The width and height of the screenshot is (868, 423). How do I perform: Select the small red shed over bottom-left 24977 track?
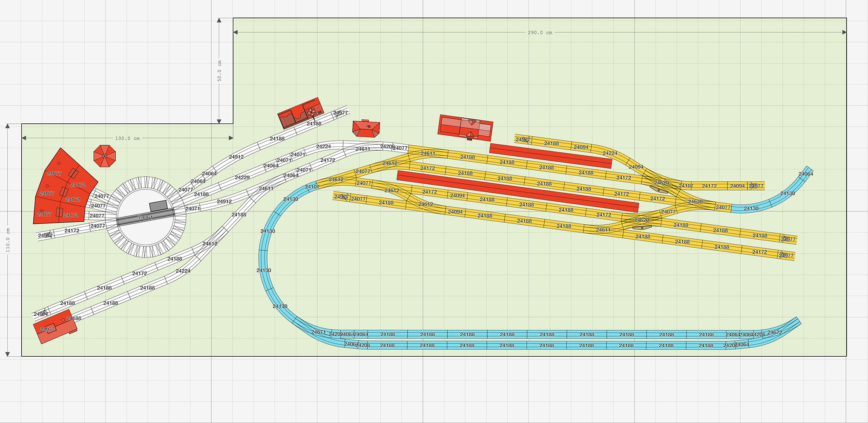[x=55, y=327]
